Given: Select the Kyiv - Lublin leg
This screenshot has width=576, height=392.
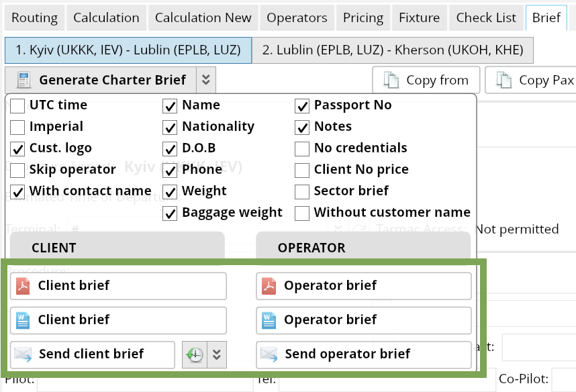Looking at the screenshot, I should [128, 50].
